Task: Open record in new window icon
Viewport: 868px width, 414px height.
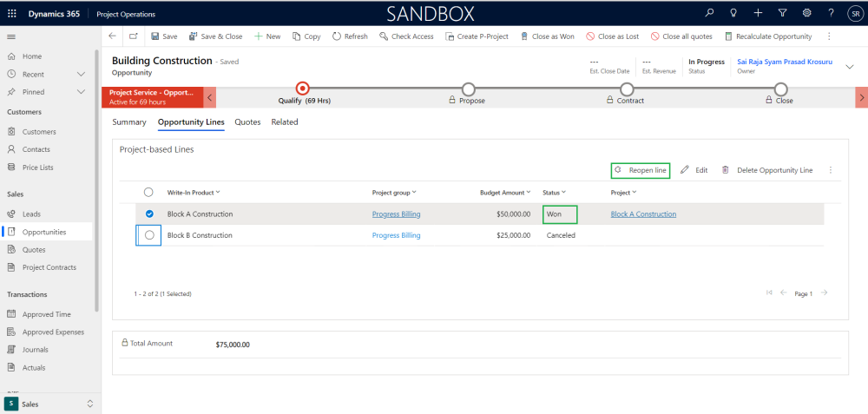Action: (133, 36)
